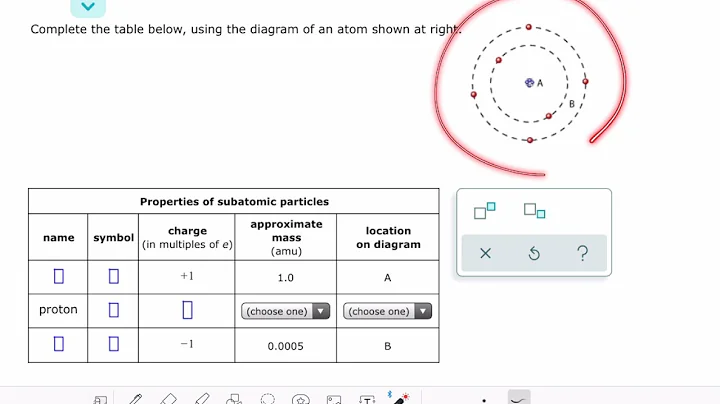Click the name input box in the +1 charge row

coord(59,276)
